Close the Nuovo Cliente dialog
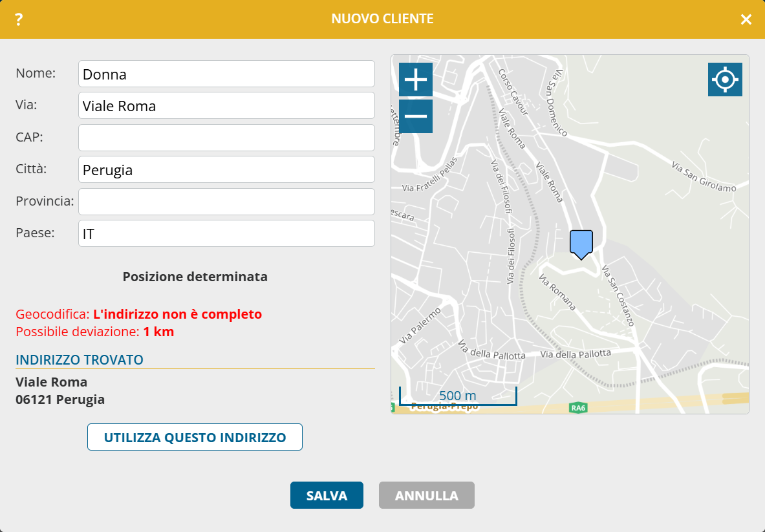The image size is (765, 532). tap(746, 19)
